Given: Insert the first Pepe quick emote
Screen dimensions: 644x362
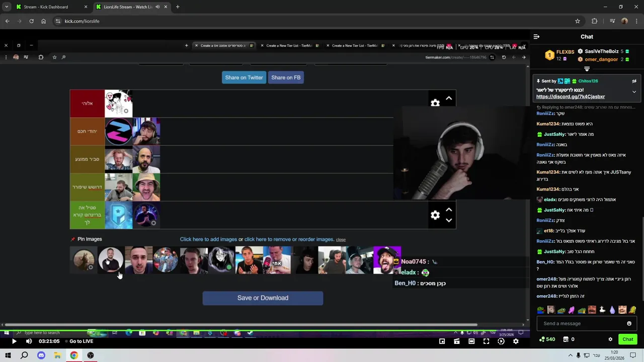Looking at the screenshot, I should (540, 310).
